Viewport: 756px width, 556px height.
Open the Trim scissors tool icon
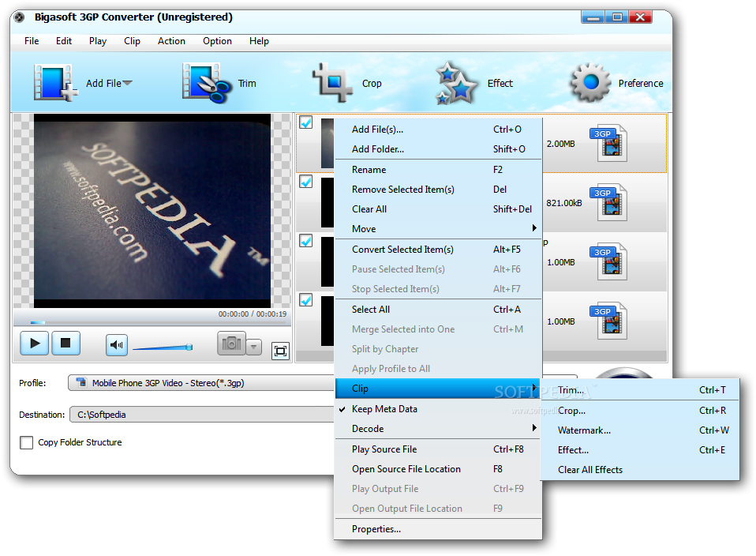[207, 83]
